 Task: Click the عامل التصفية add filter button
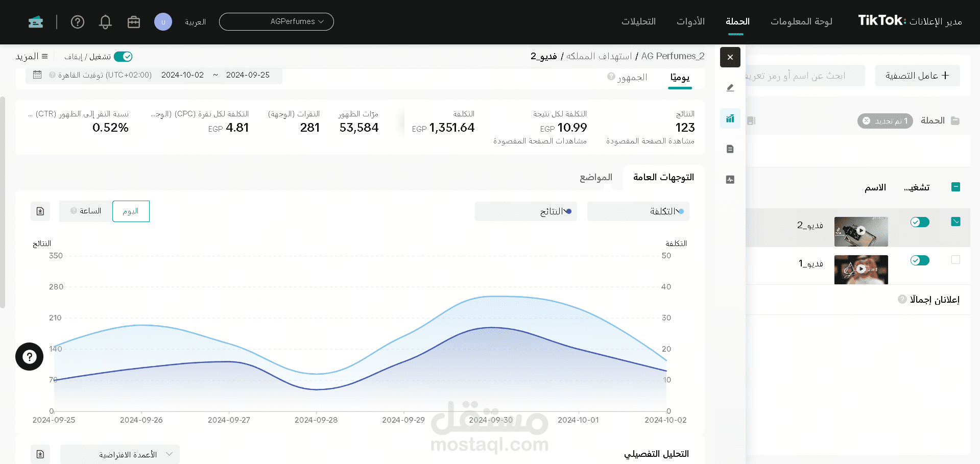[918, 76]
